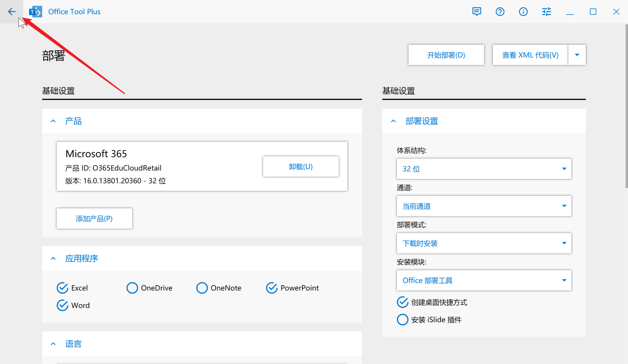
Task: Open the 通道 当前通道 dropdown
Action: 484,206
